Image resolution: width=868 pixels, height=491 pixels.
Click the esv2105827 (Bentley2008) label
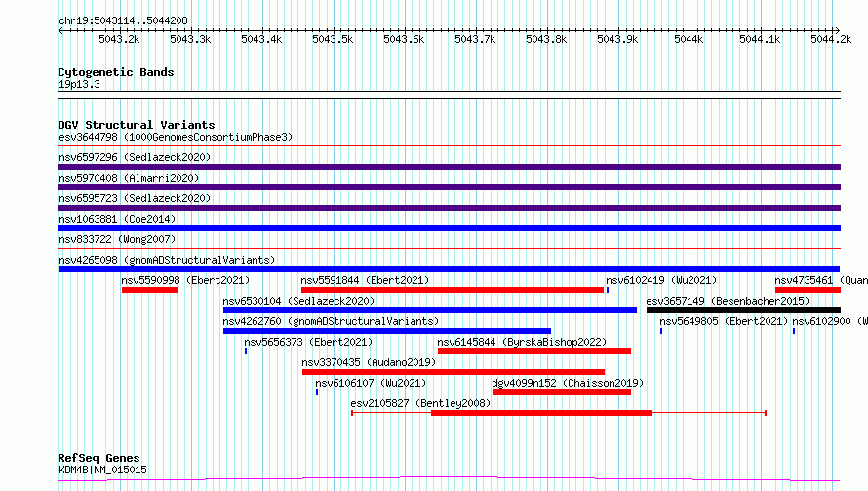pyautogui.click(x=420, y=403)
